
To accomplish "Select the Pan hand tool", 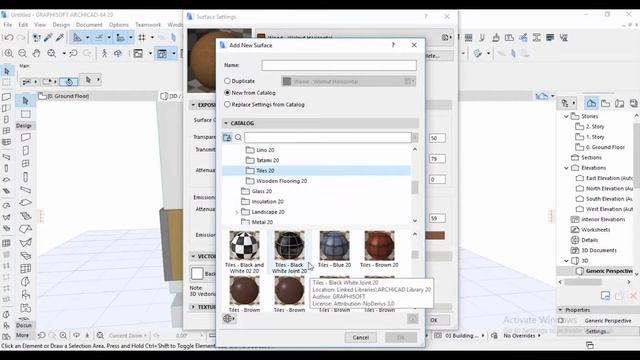I will 36,53.
